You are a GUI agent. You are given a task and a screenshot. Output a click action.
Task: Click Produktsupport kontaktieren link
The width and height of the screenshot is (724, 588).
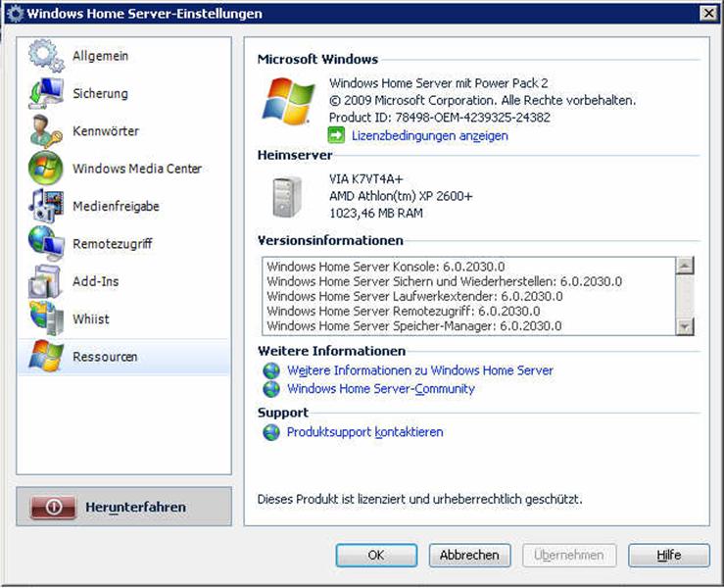coord(364,432)
